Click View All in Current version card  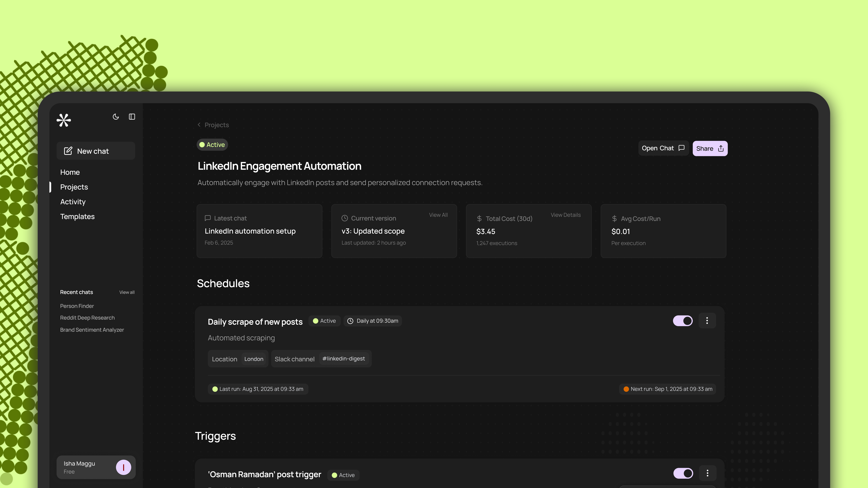click(x=438, y=215)
